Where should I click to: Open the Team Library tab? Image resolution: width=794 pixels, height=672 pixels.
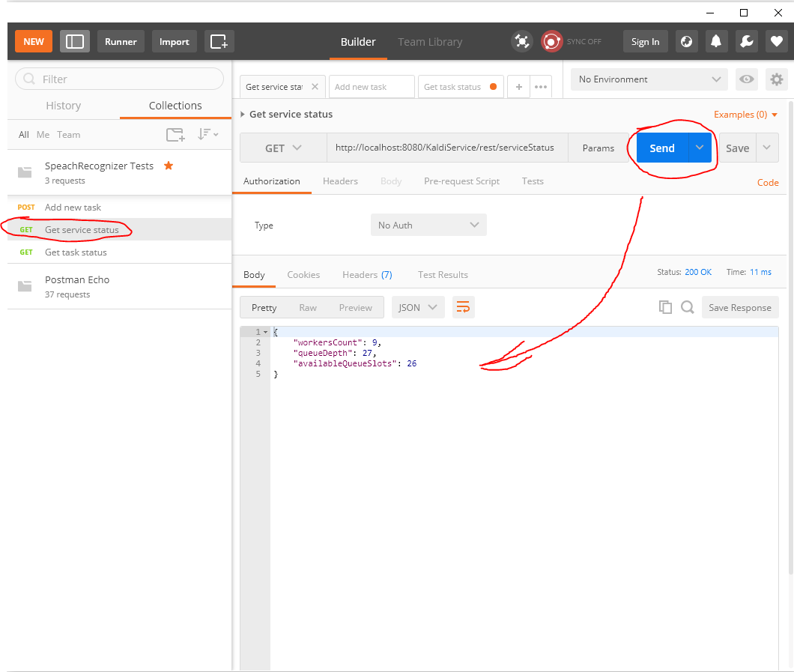(x=430, y=42)
